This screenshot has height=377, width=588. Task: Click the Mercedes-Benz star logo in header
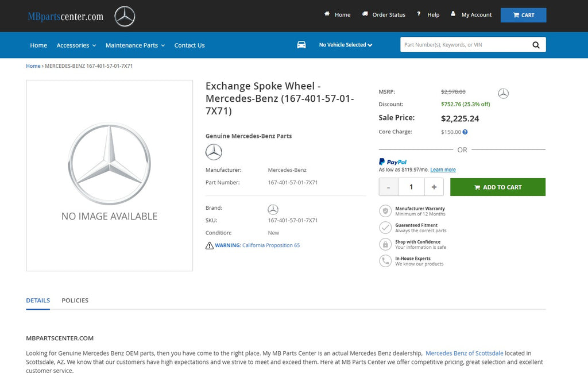(125, 16)
